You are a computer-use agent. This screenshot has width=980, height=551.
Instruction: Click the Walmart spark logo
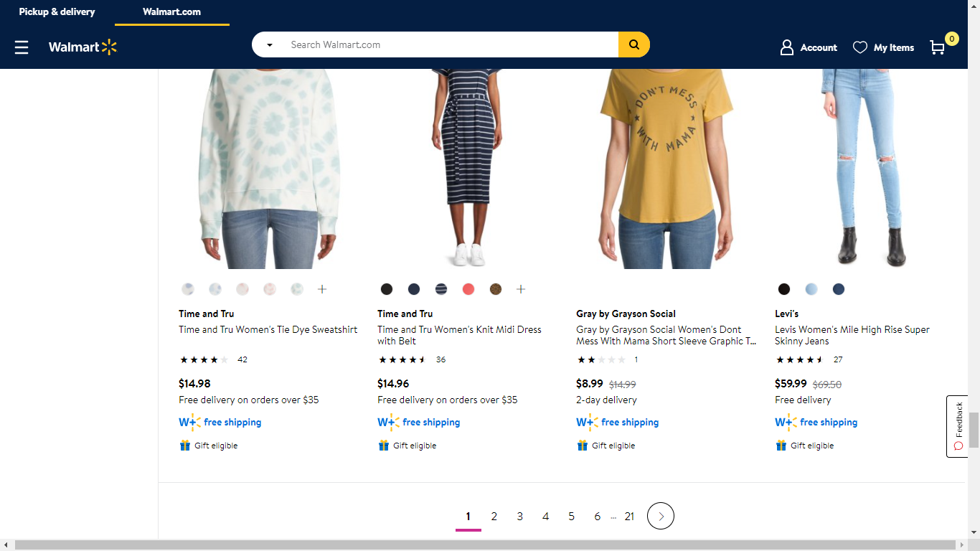(83, 47)
